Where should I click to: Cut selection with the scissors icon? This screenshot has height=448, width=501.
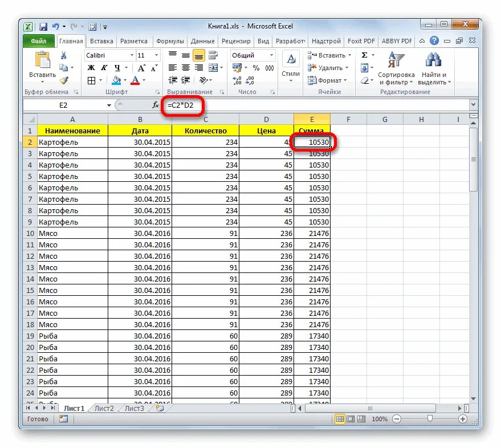64,56
